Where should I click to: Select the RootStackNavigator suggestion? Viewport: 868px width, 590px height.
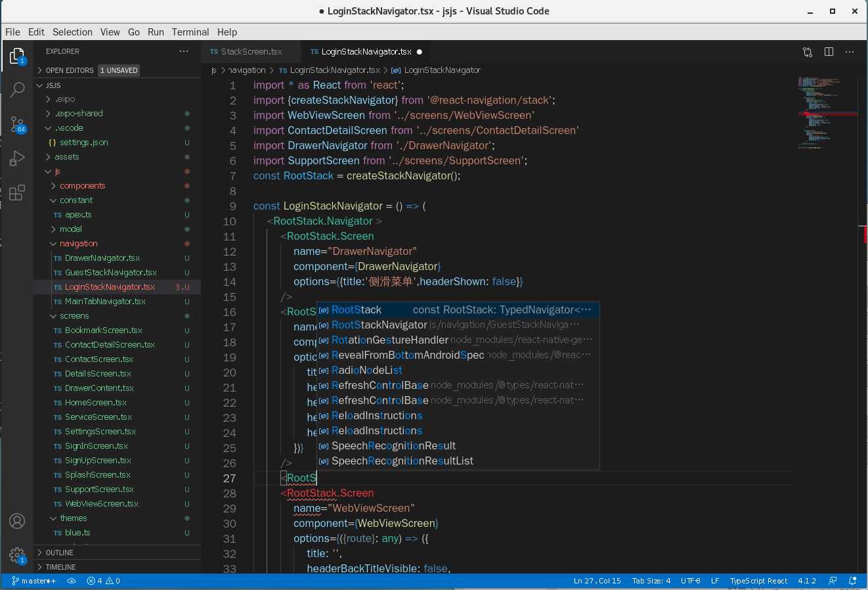(458, 325)
